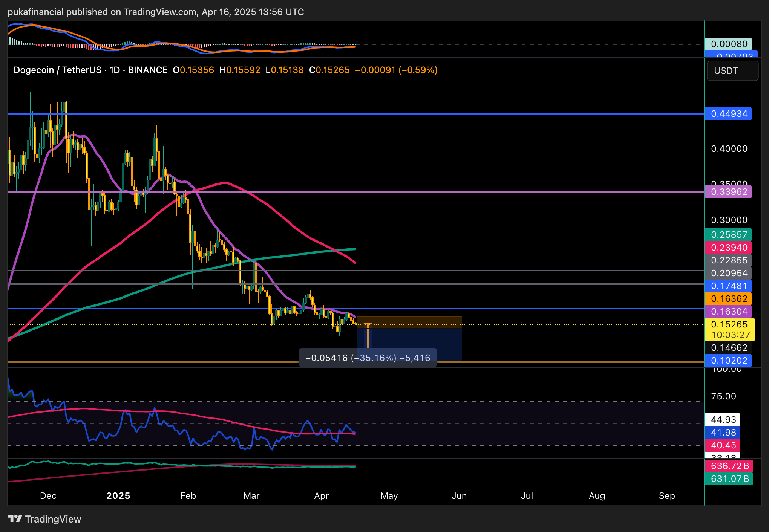Click the TradingView logo icon
The height and width of the screenshot is (532, 769).
[x=15, y=519]
